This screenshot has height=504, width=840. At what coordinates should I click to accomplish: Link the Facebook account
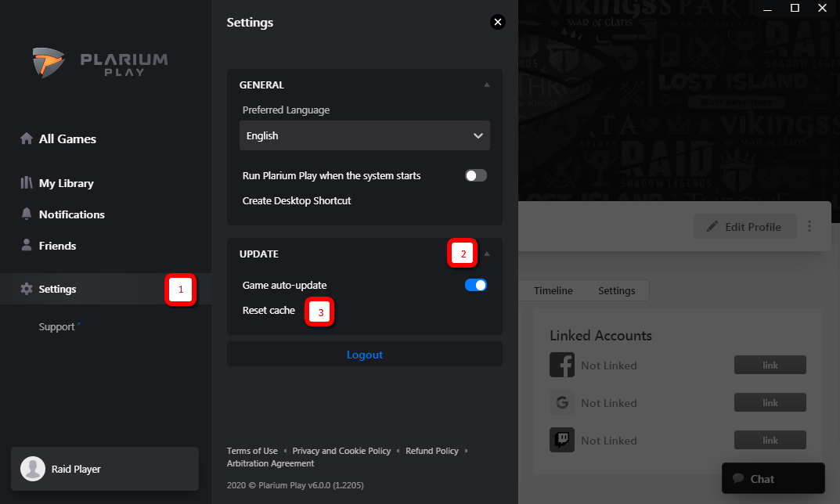pos(770,365)
